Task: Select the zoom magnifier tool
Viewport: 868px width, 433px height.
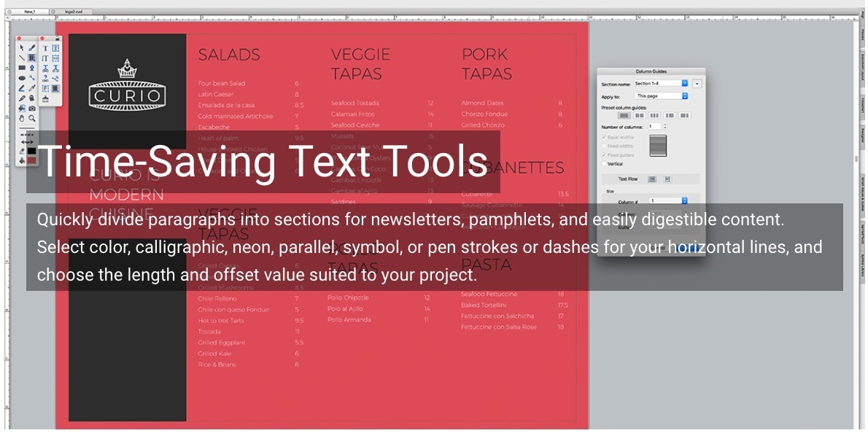Action: (32, 117)
